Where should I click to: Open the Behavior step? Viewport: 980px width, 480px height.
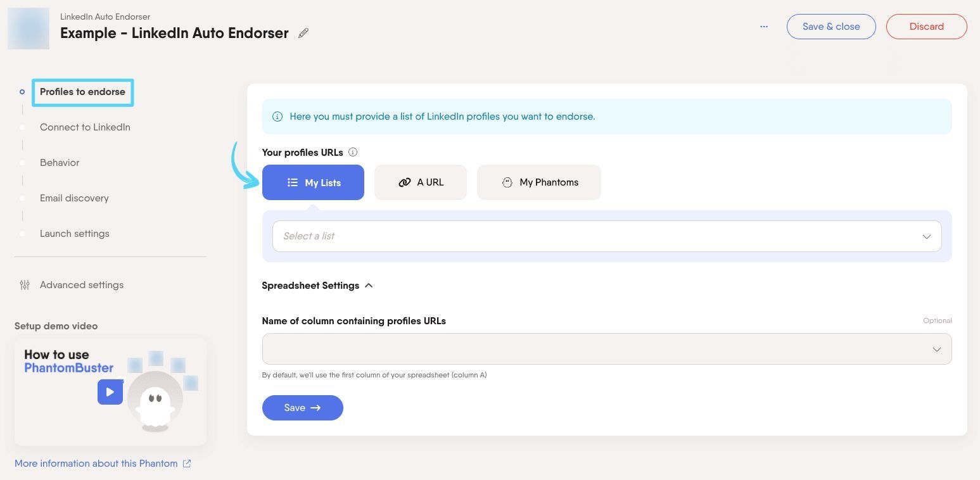60,163
